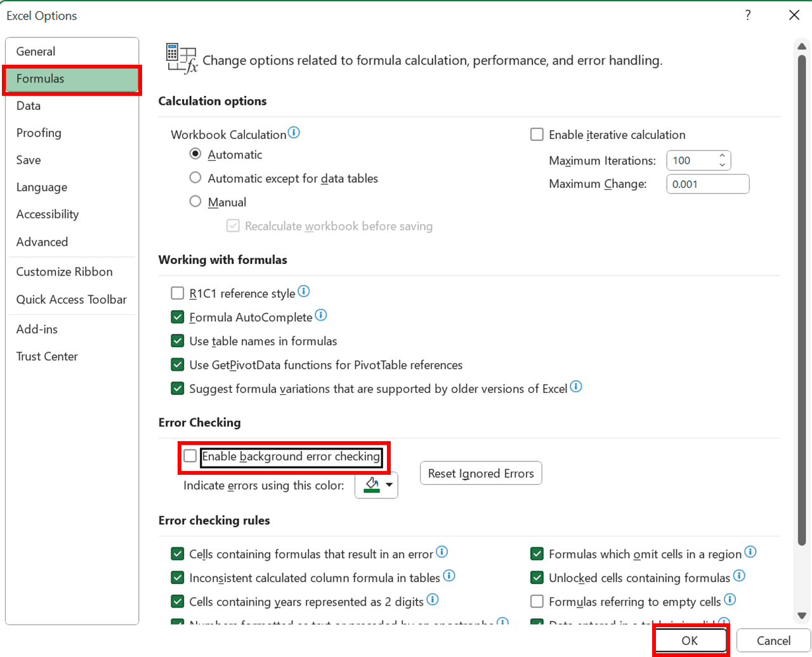This screenshot has height=657, width=812.
Task: Open the Save options category
Action: click(x=72, y=160)
